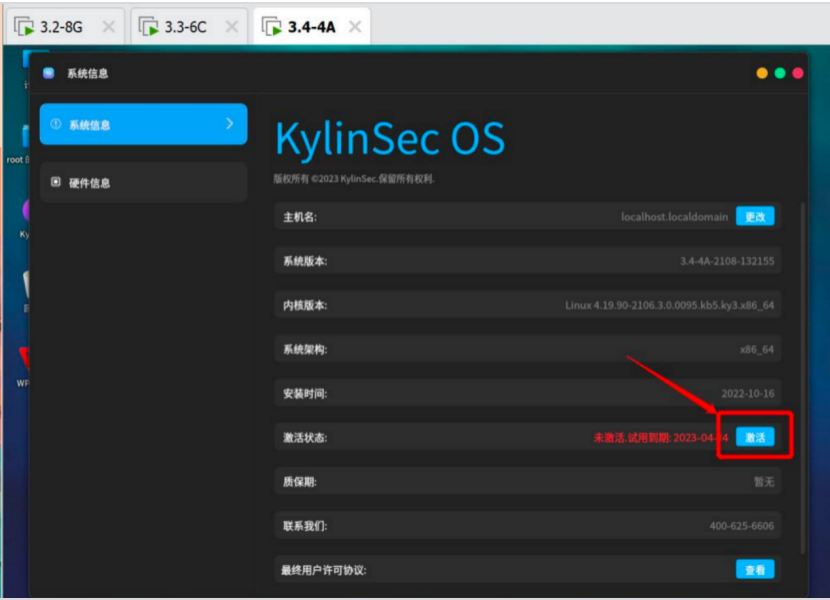The image size is (830, 600).
Task: Click the VM icon on 3.2-8G tab
Action: [x=24, y=26]
